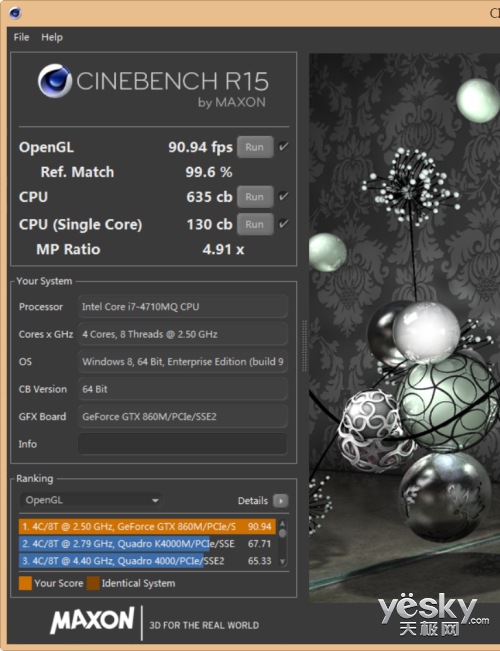The width and height of the screenshot is (500, 651).
Task: Click the Cores x GHz field
Action: click(x=183, y=334)
